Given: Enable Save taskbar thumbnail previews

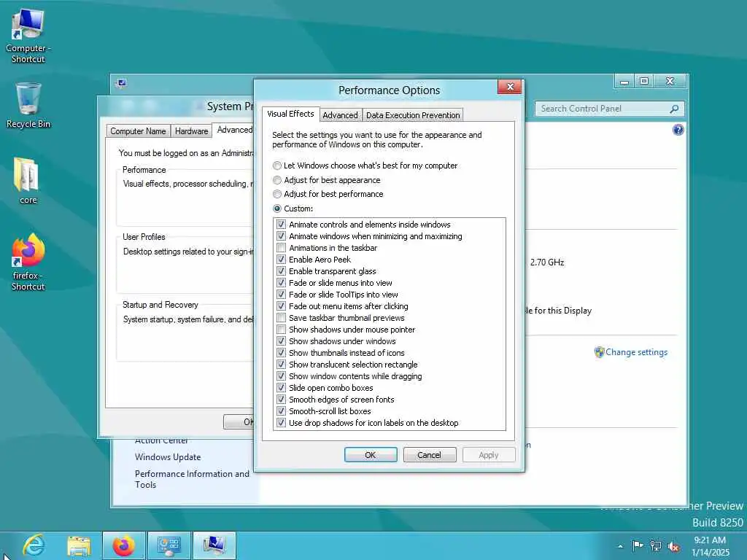Looking at the screenshot, I should pyautogui.click(x=281, y=318).
